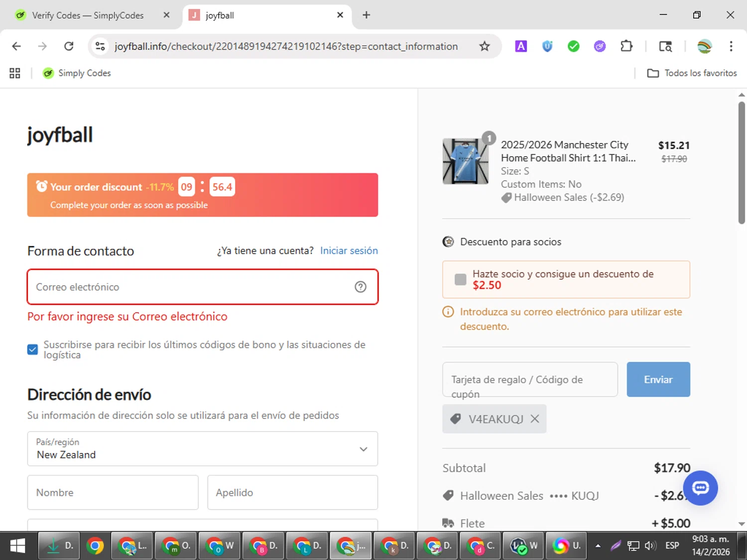Screen dimensions: 747x560
Task: Open the Extensions puzzle-piece menu
Action: coord(626,46)
